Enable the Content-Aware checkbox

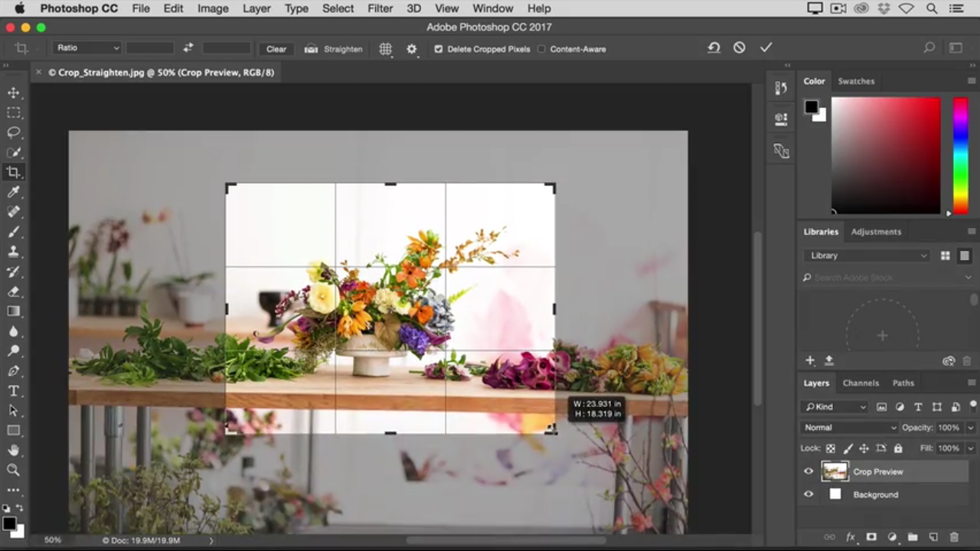click(541, 49)
